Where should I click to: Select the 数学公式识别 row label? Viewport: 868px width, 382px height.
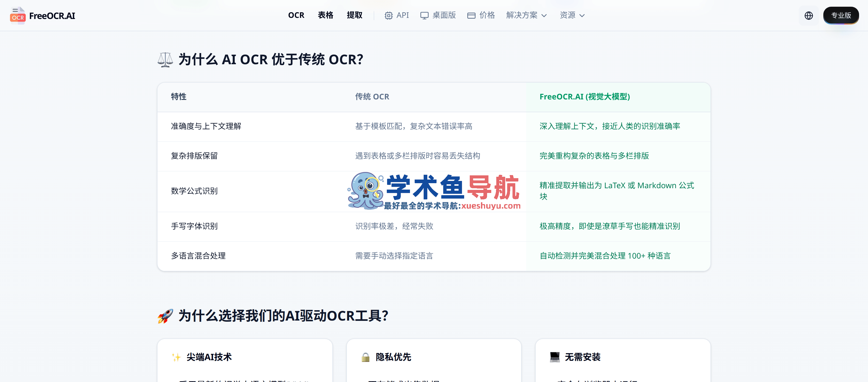tap(194, 191)
